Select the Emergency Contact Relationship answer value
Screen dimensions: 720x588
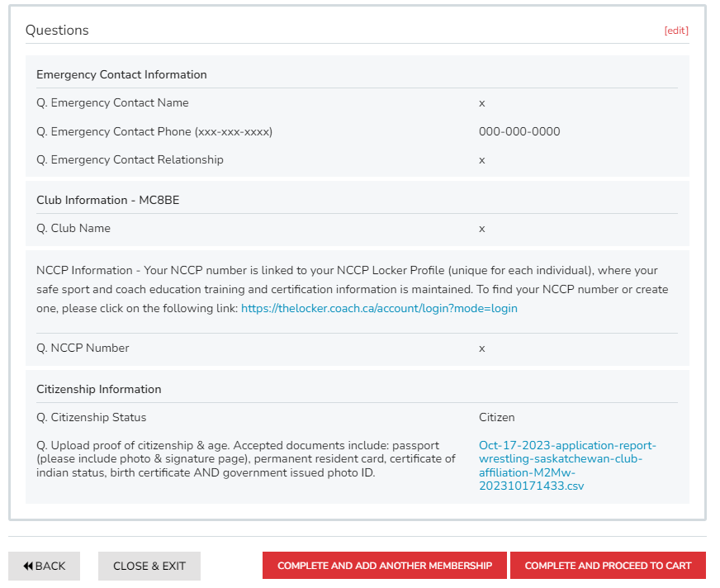tap(482, 159)
